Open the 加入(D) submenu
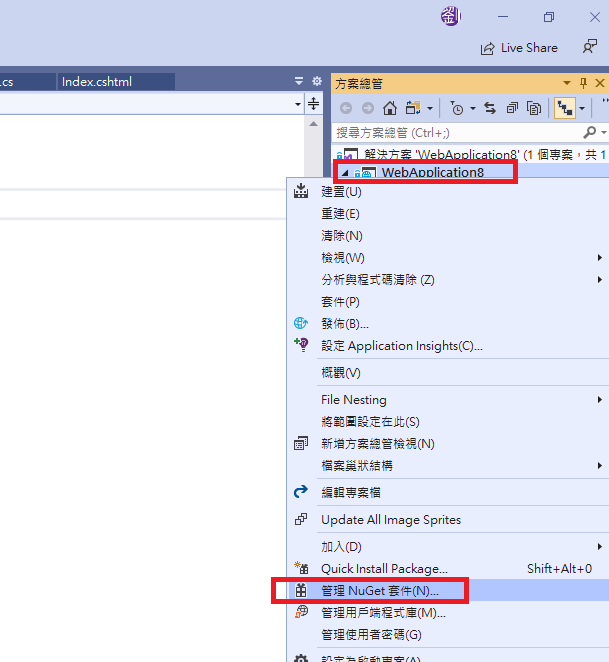 [448, 547]
